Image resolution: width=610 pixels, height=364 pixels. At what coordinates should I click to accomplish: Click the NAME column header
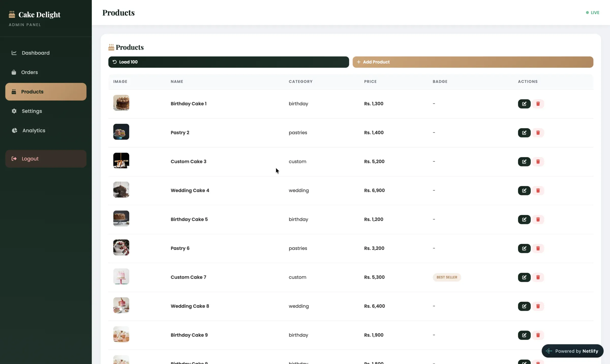(177, 82)
